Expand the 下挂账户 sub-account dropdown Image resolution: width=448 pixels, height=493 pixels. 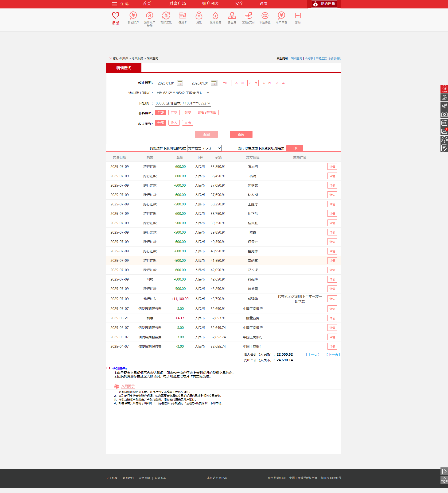coord(183,103)
